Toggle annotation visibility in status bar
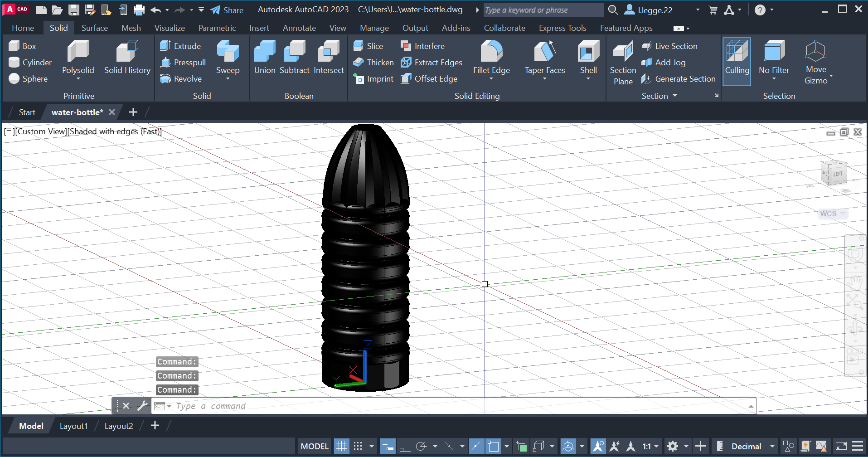This screenshot has width=868, height=457. point(598,446)
